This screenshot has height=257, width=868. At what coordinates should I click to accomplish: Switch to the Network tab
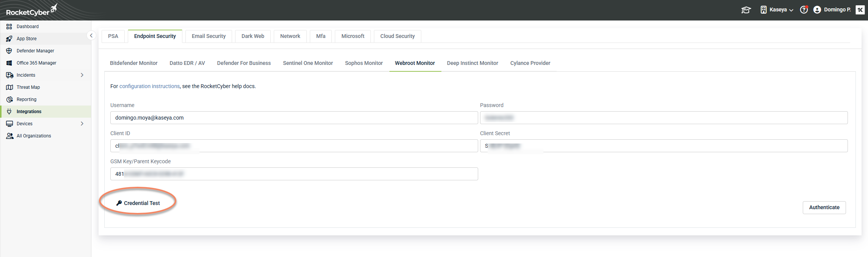290,36
